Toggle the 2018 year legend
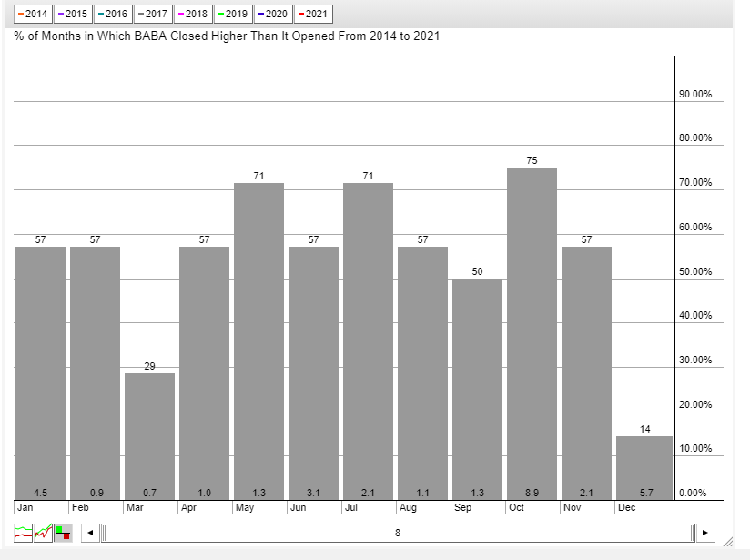Image resolution: width=750 pixels, height=560 pixels. tap(193, 14)
